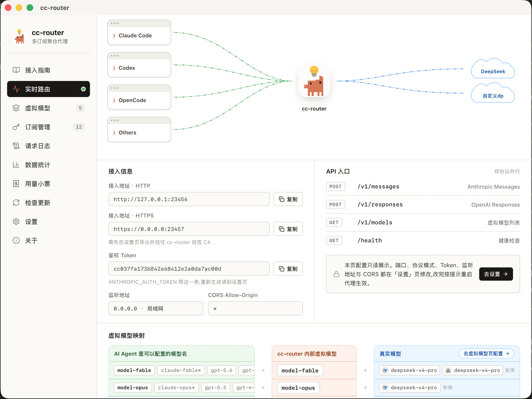Open the 接入指南 page
The width and height of the screenshot is (532, 399).
coord(49,70)
